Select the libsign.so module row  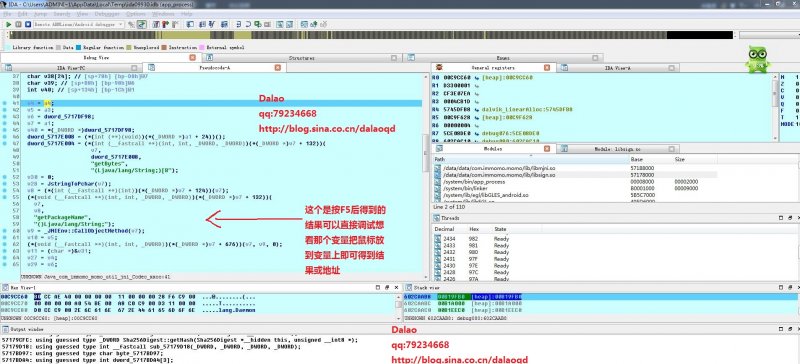(575, 175)
